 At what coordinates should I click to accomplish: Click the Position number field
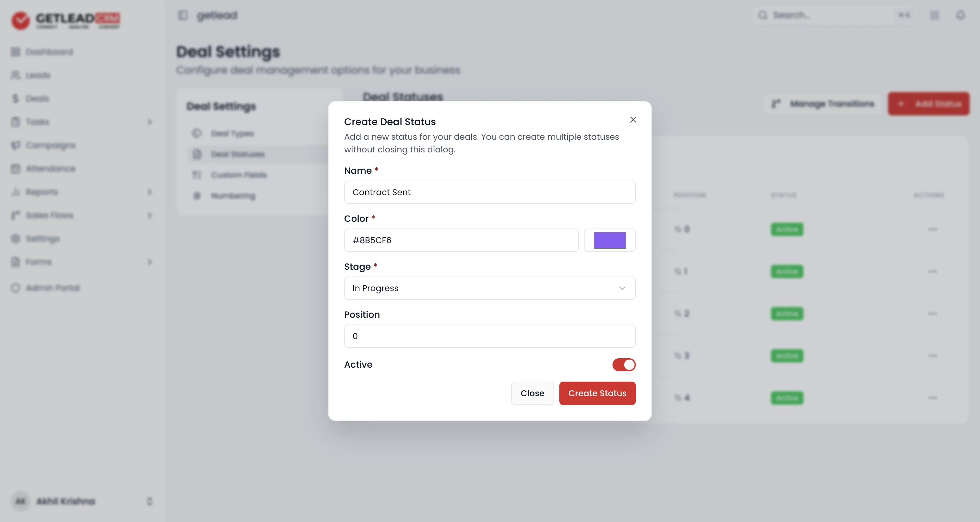[490, 336]
